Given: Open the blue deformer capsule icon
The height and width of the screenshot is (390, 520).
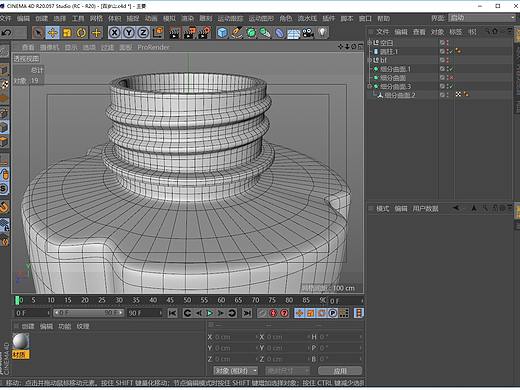Looking at the screenshot, I should [279, 33].
